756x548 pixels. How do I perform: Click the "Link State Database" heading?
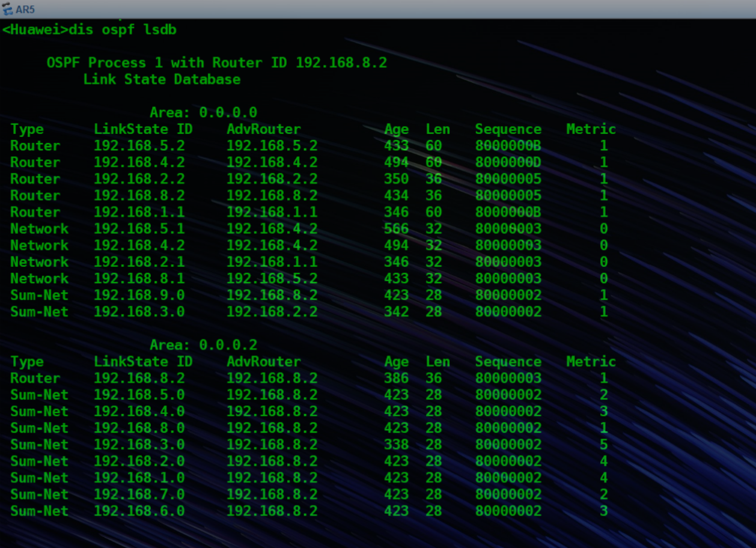point(162,79)
